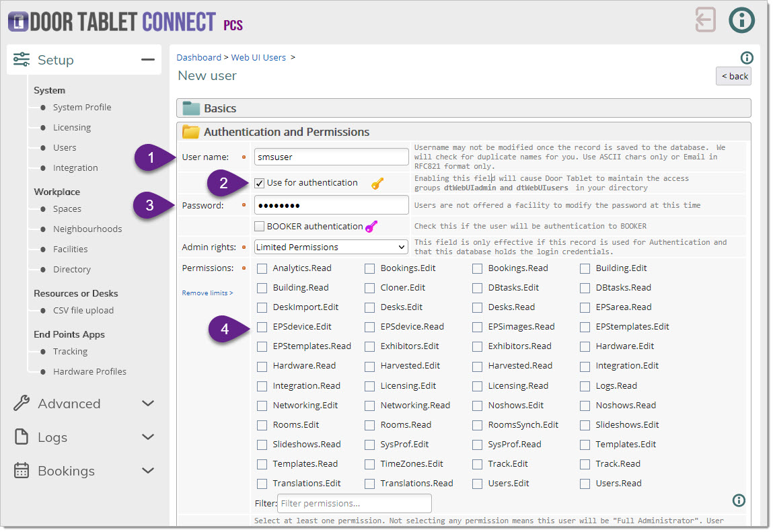
Task: Click the info icon near the permissions filter
Action: coord(739,500)
